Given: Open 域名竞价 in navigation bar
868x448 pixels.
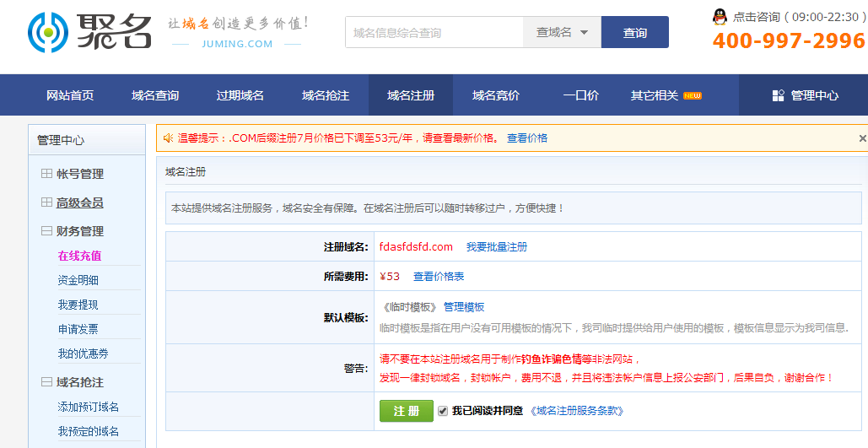Looking at the screenshot, I should tap(496, 95).
